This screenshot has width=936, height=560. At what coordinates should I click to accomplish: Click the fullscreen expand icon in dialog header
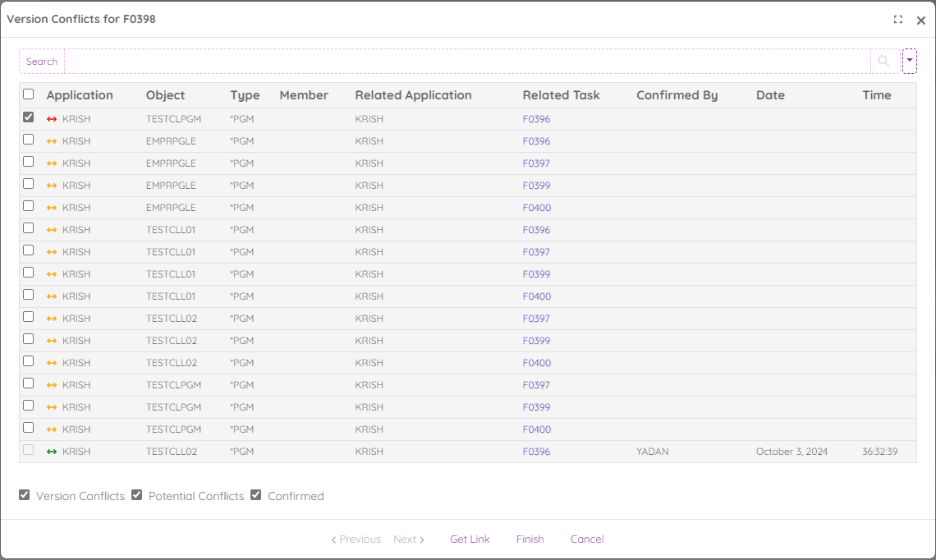898,20
